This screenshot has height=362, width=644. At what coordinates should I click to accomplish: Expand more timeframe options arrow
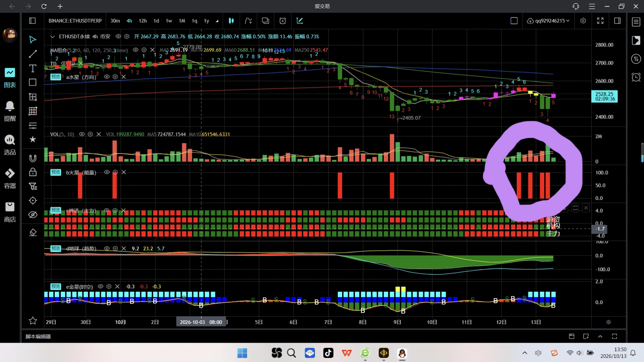[217, 21]
